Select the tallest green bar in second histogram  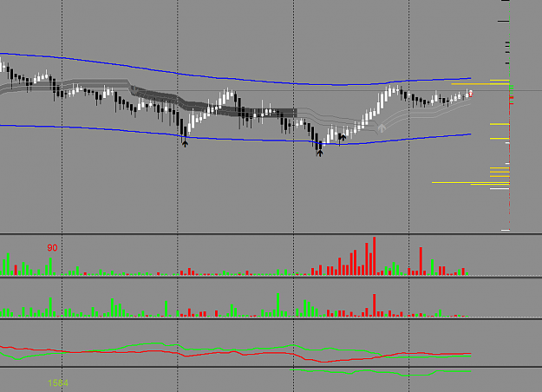click(x=278, y=305)
